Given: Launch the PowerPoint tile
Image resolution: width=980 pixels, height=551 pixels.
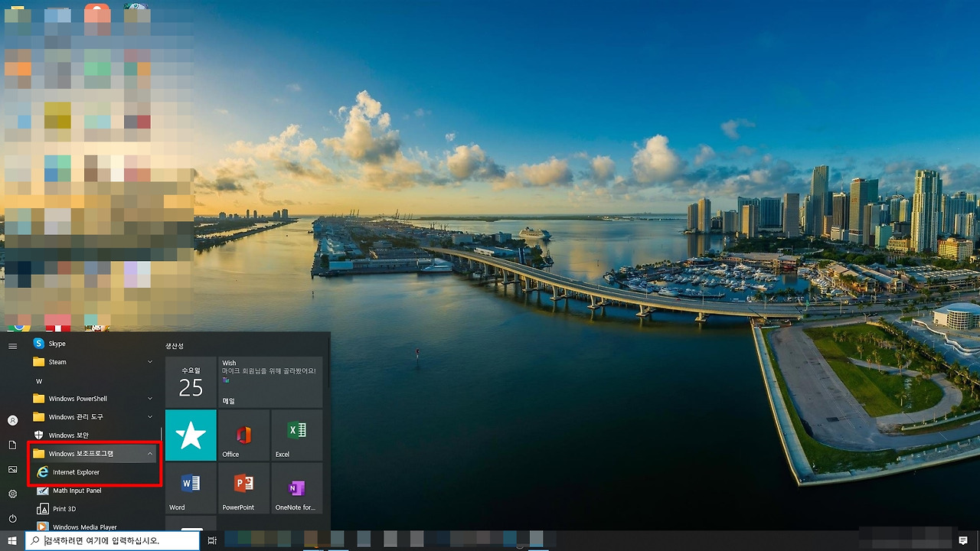Looking at the screenshot, I should click(243, 487).
